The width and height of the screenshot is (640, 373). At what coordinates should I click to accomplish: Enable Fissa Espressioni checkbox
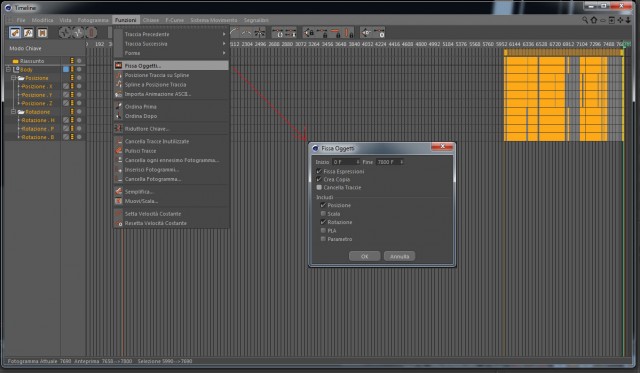(x=319, y=171)
